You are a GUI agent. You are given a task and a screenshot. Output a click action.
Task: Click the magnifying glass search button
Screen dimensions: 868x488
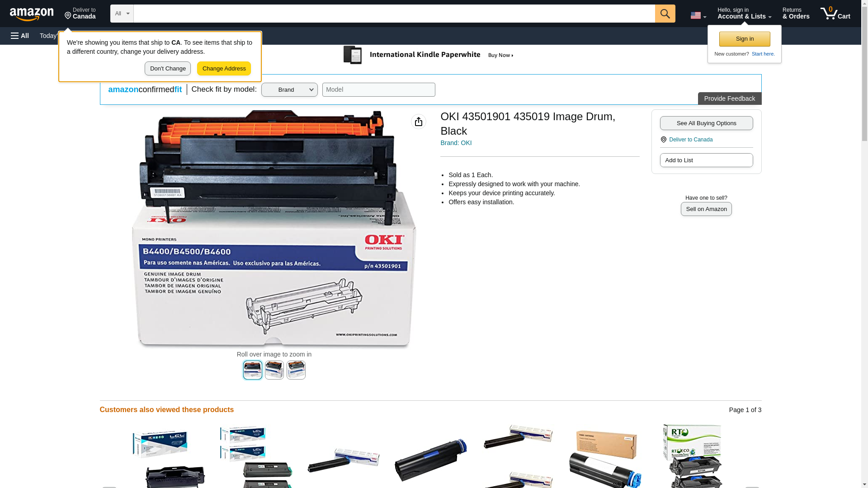pyautogui.click(x=665, y=14)
